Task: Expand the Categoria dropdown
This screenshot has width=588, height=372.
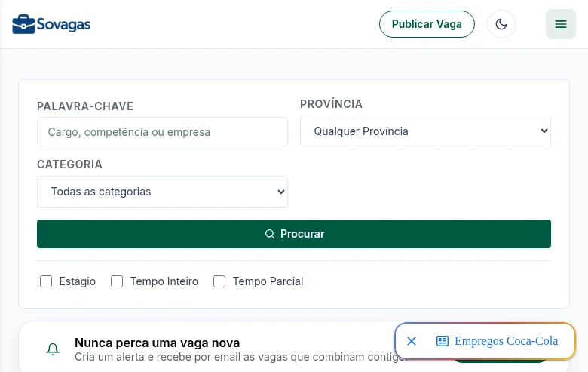Action: [162, 192]
